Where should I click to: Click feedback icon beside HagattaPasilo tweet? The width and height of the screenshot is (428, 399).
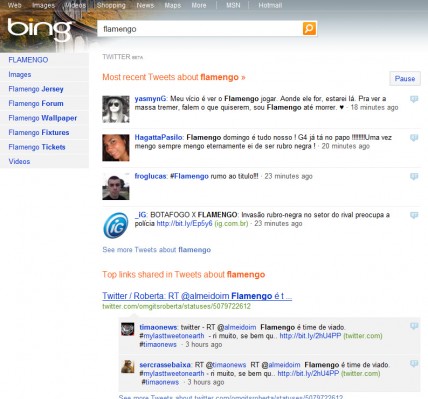(414, 138)
